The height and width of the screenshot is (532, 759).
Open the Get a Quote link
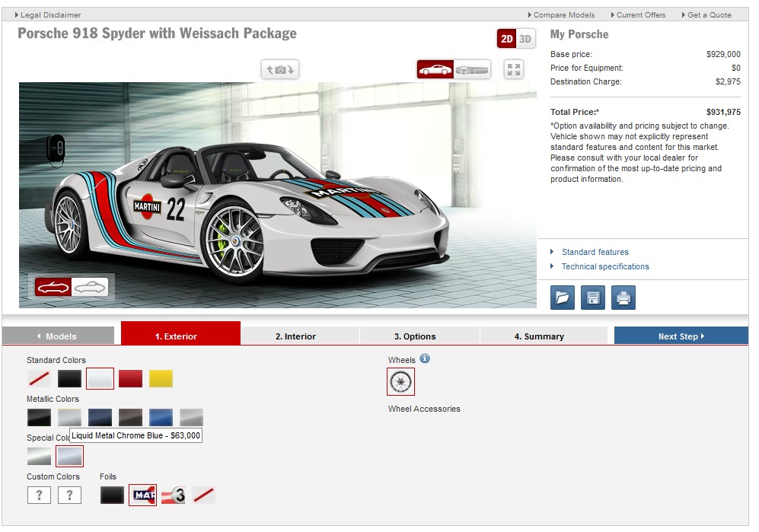pos(708,14)
